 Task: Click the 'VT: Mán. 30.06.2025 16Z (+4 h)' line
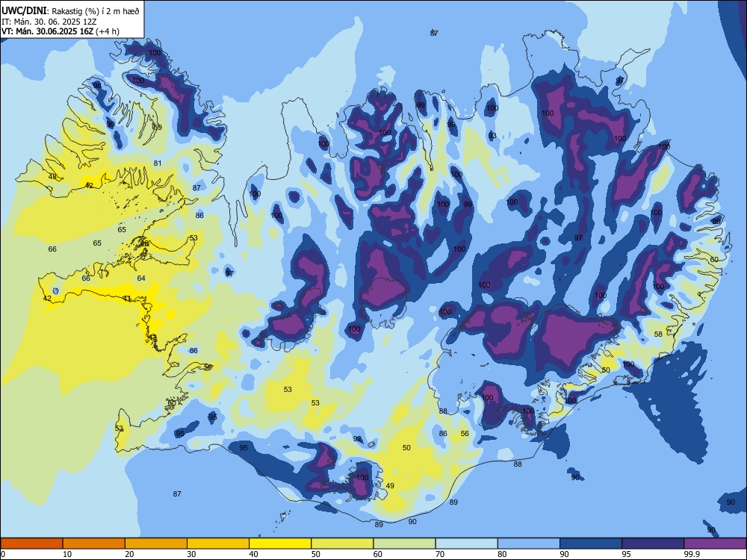61,31
